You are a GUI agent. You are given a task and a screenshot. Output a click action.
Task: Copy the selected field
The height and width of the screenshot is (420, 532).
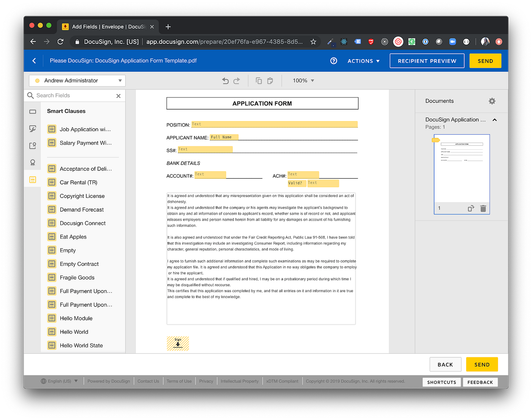pos(259,80)
